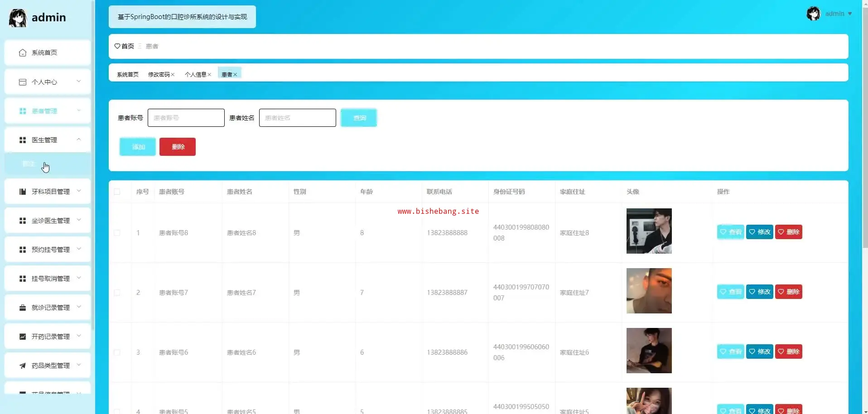868x414 pixels.
Task: Expand the 预约挂号管理 chevron
Action: pyautogui.click(x=79, y=249)
